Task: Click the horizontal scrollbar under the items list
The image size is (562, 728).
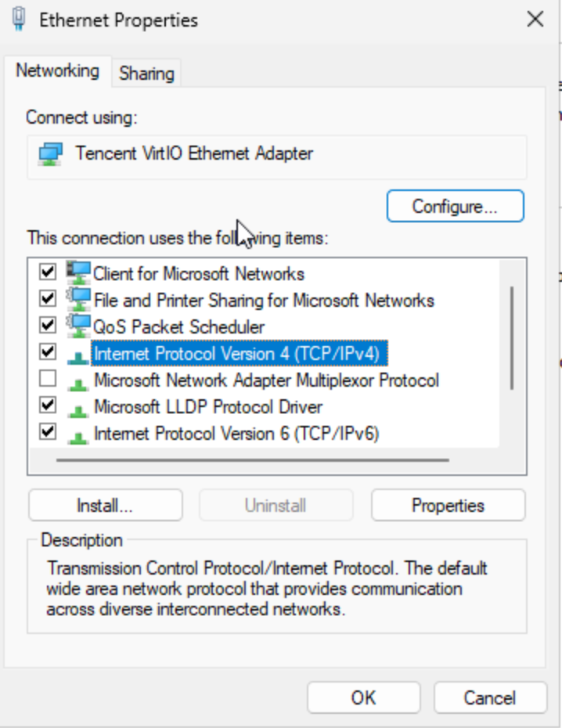Action: pyautogui.click(x=252, y=460)
